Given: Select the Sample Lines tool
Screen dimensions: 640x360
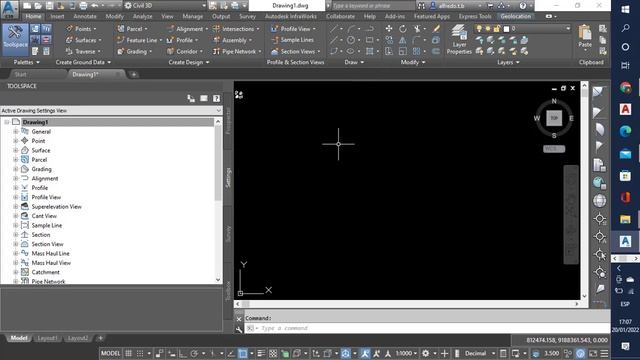Looking at the screenshot, I should (x=292, y=40).
